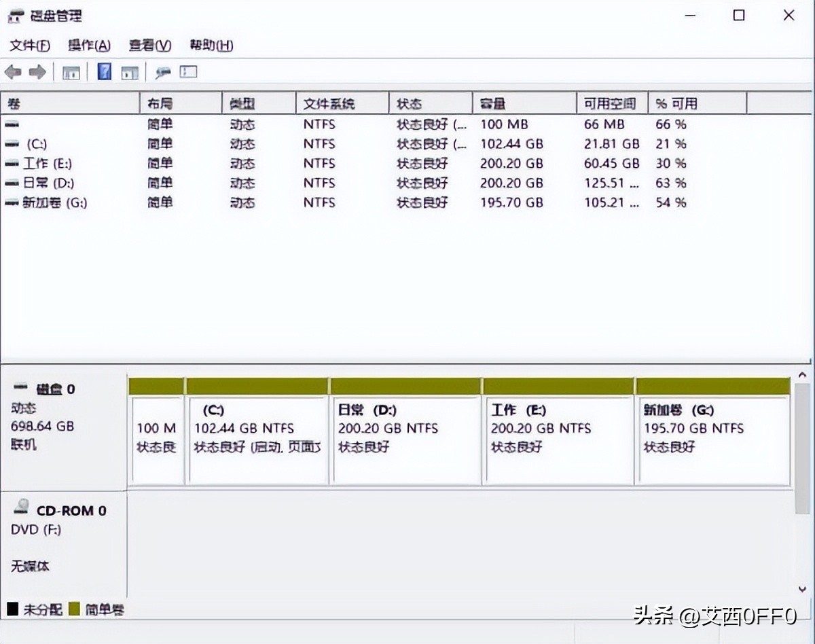
Task: Click the 54 % available cell
Action: point(671,202)
